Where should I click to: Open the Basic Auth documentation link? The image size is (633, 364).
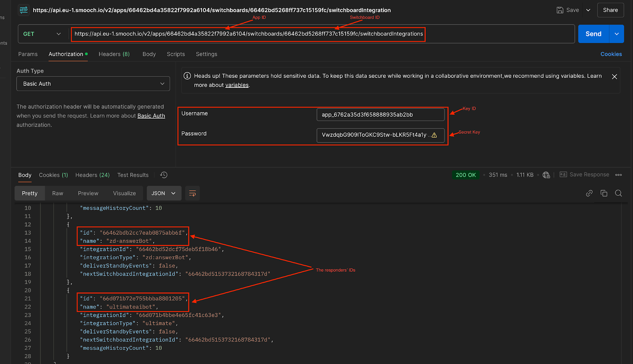click(151, 116)
